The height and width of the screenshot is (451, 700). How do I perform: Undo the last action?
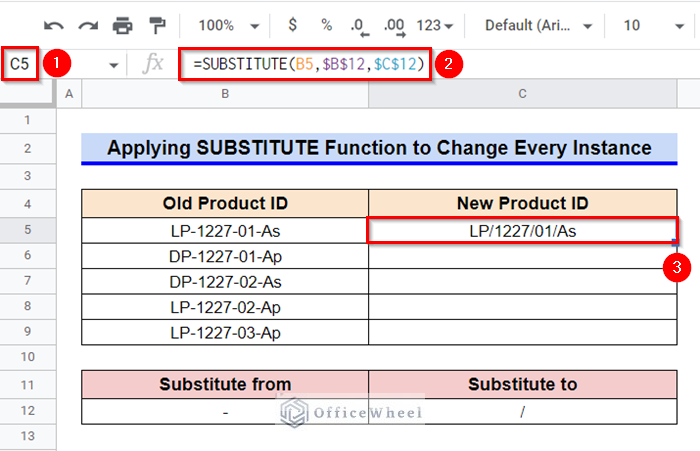coord(54,26)
